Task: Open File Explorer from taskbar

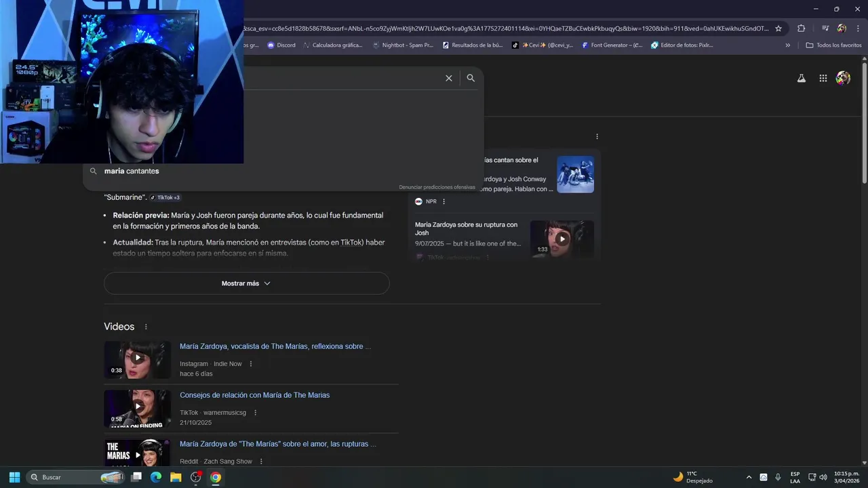Action: 176,477
